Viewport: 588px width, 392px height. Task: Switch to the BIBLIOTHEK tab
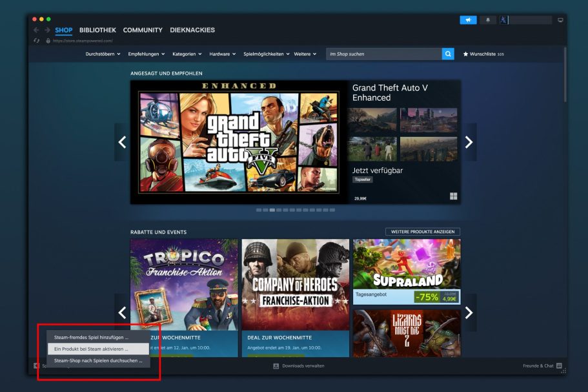pos(97,30)
